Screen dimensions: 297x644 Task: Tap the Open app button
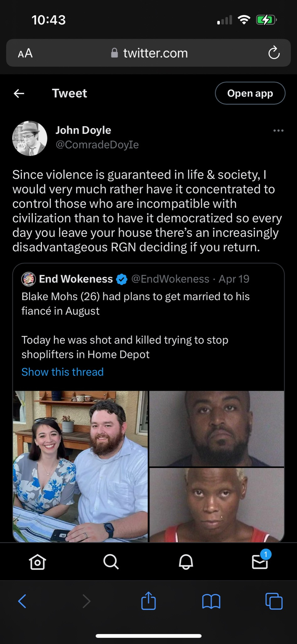250,93
